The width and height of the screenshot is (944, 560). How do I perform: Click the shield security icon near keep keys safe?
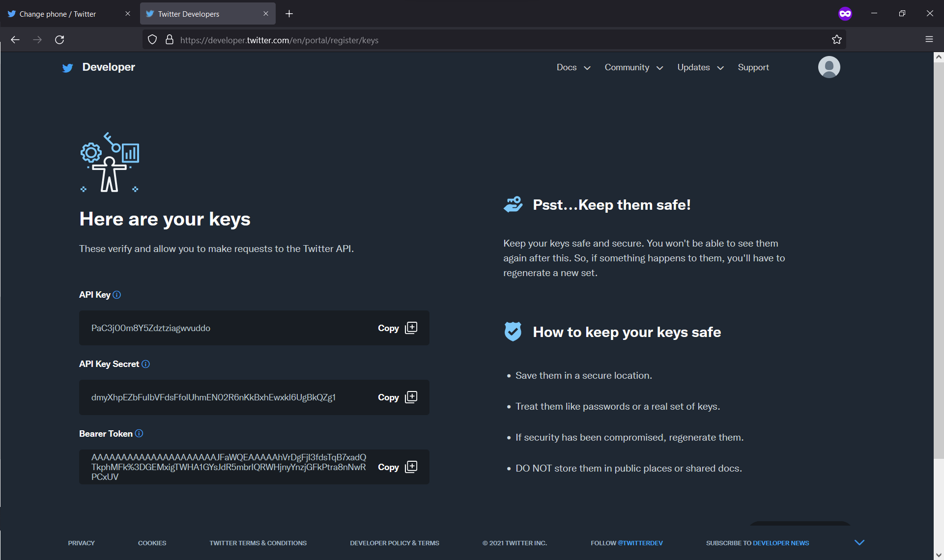[514, 331]
